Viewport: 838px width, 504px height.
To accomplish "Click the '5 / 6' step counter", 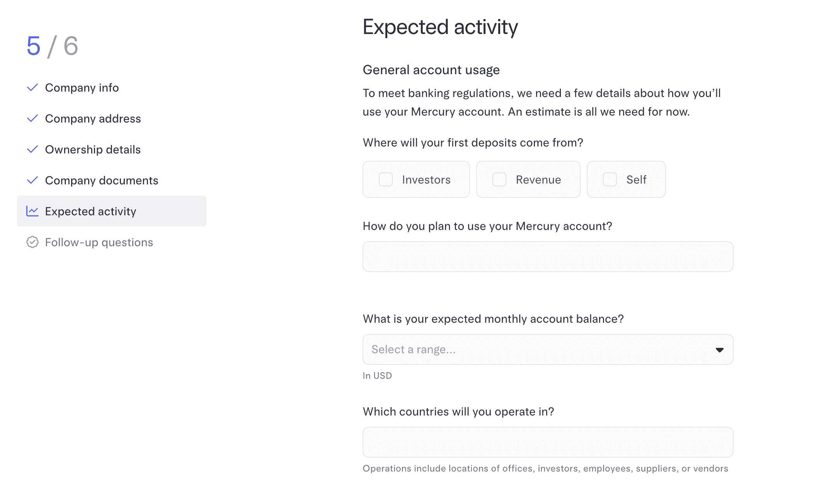I will 52,46.
